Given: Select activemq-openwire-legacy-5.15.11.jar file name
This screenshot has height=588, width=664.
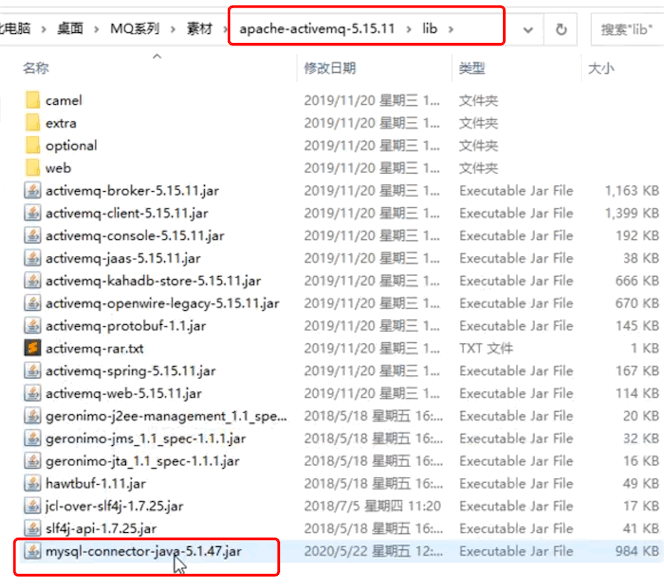Looking at the screenshot, I should click(x=162, y=303).
